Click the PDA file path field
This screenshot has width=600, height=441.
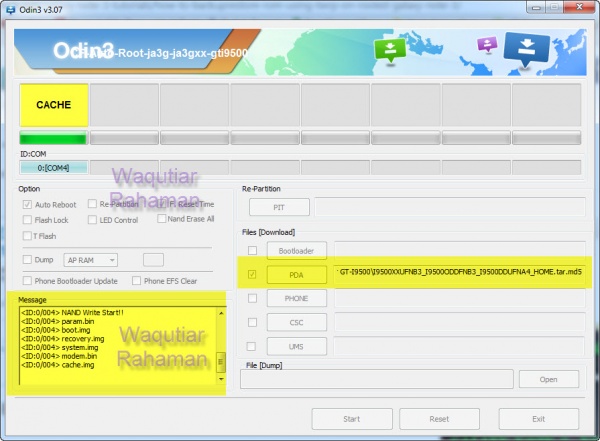(460, 274)
